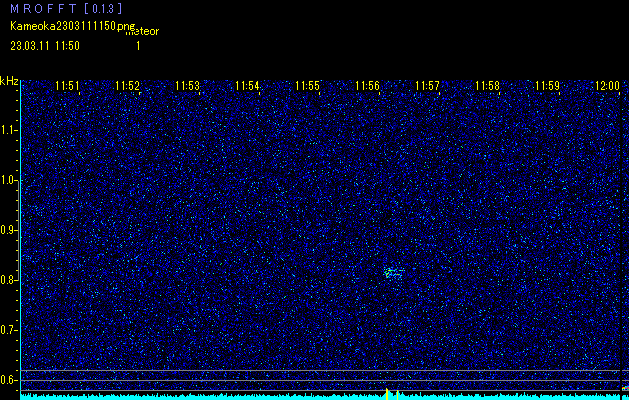
Task: Click the 11:55 time axis label
Action: pyautogui.click(x=307, y=86)
